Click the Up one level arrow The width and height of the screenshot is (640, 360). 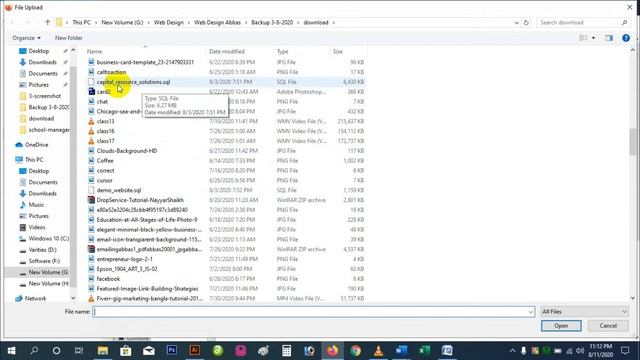click(x=48, y=22)
